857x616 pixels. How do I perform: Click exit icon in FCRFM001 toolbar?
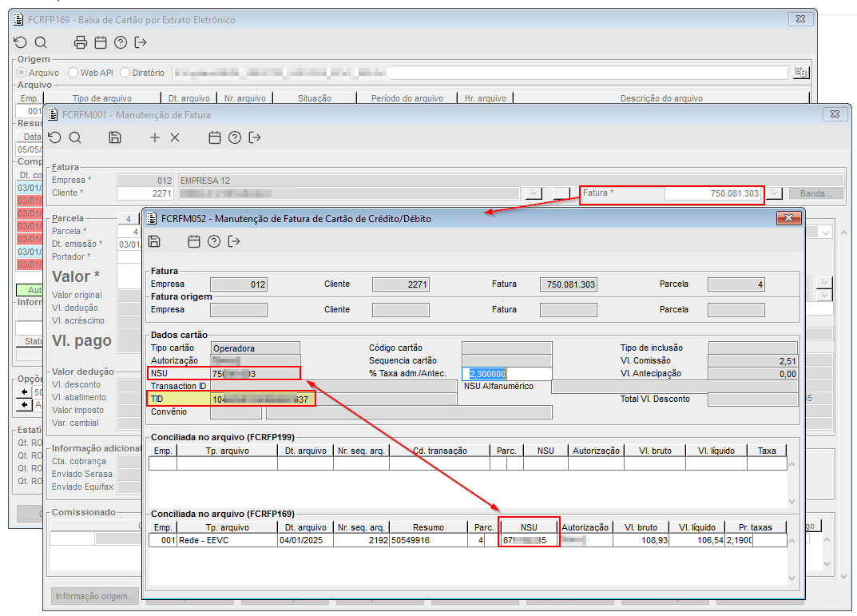pos(255,137)
